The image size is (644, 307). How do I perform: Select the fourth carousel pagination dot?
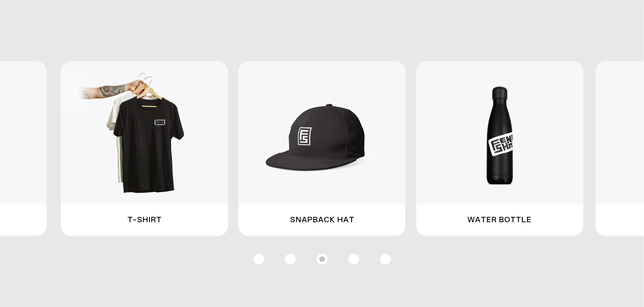click(x=354, y=259)
